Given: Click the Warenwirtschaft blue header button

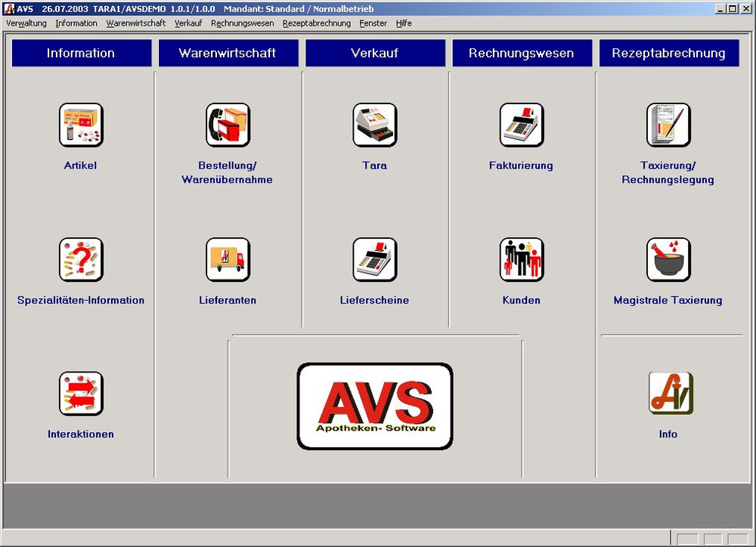Looking at the screenshot, I should [228, 53].
